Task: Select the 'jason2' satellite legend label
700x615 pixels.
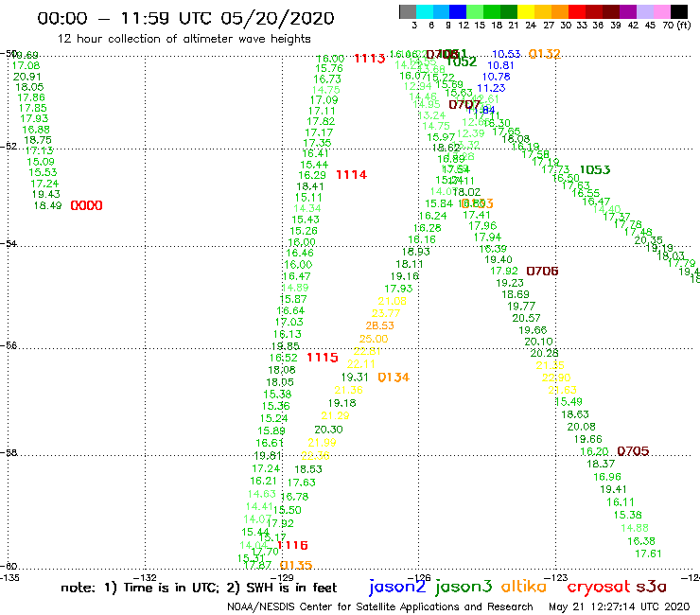Action: coord(397,587)
